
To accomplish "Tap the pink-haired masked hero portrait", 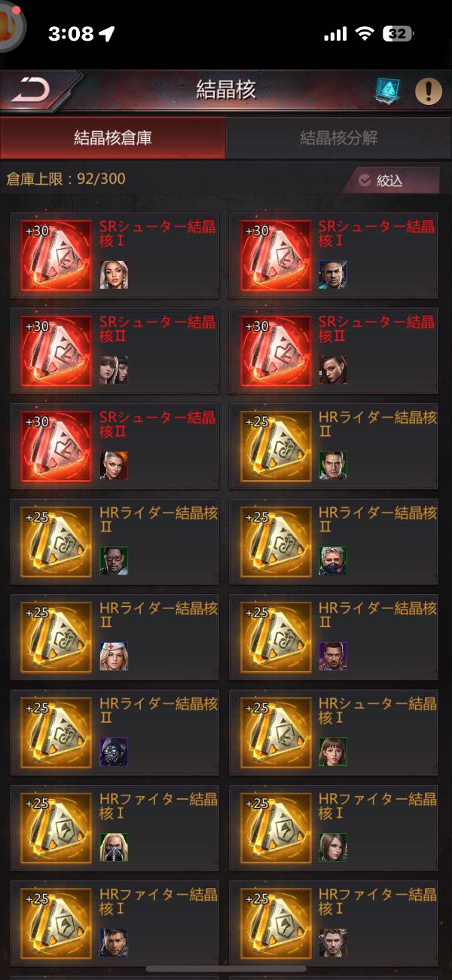I will (x=333, y=561).
